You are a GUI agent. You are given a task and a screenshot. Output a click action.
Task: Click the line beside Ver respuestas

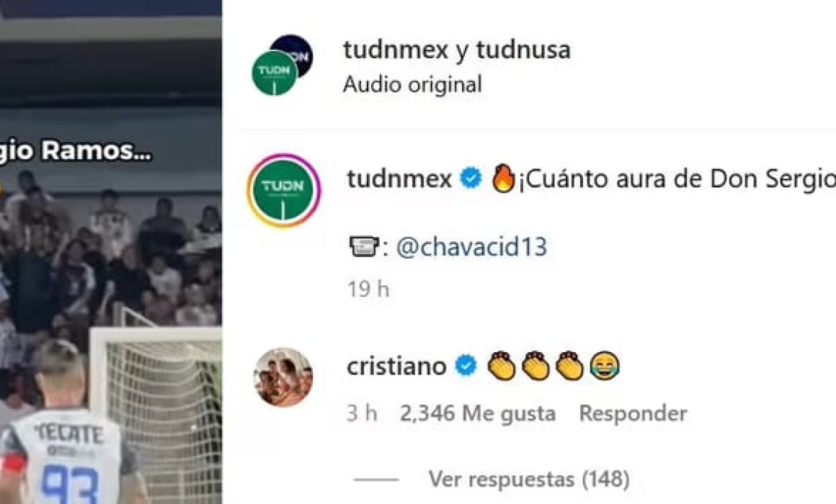click(x=376, y=480)
